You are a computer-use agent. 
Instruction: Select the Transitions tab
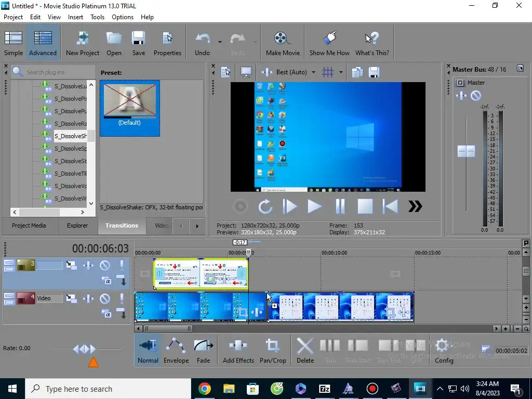122,225
